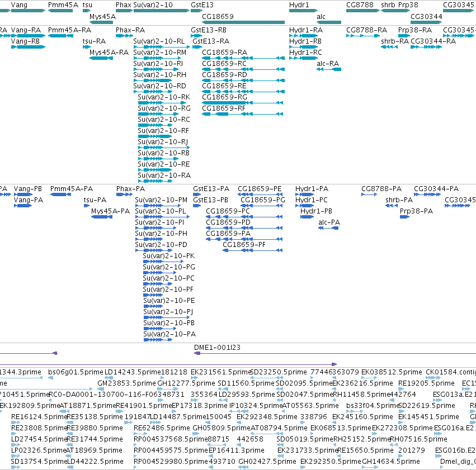Viewport: 476px width, 470px height.
Task: Click the 'Su(var)2-10-RA' transcript label
Action: [x=164, y=175]
